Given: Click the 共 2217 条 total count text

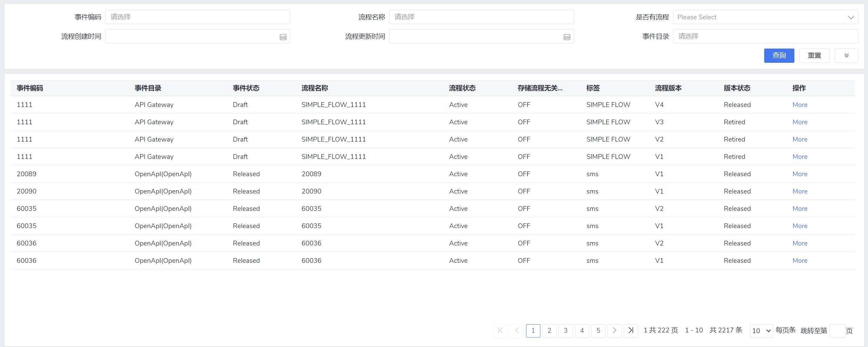Looking at the screenshot, I should point(726,330).
